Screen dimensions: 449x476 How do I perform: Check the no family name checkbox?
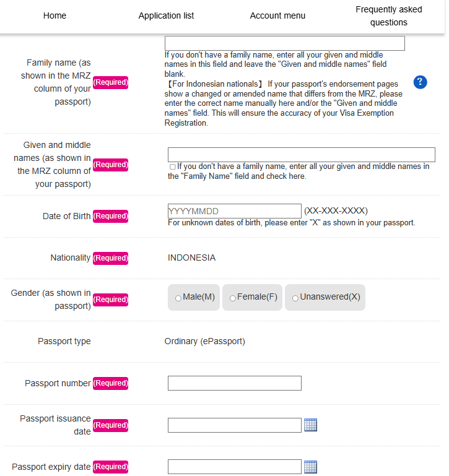click(x=172, y=167)
